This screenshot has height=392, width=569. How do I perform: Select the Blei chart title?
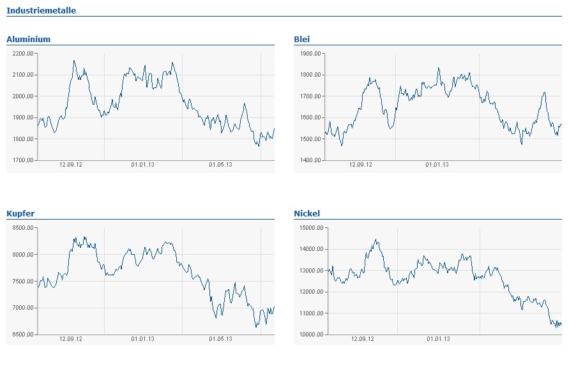pos(301,39)
